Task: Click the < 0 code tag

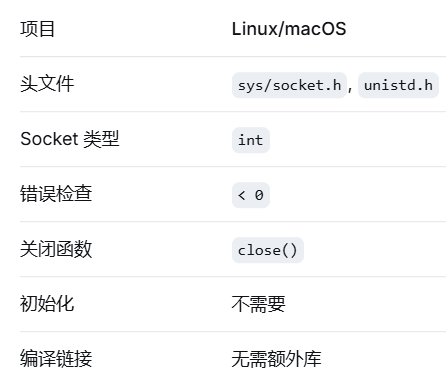Action: pos(251,195)
